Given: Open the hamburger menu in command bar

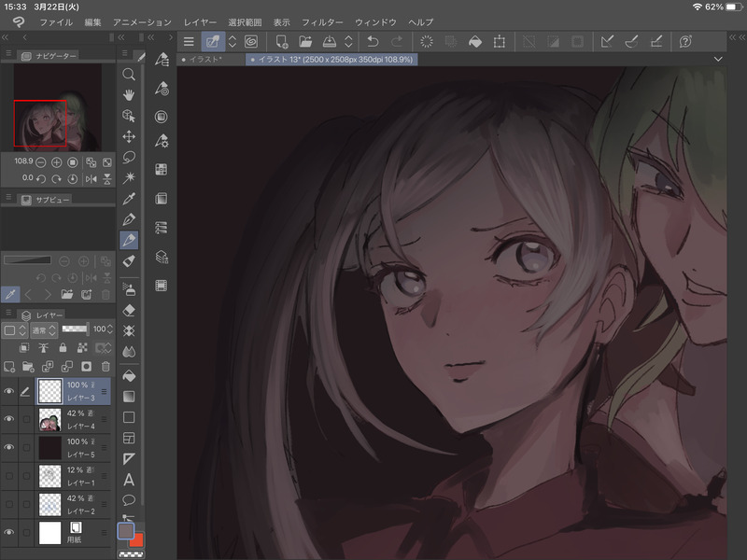Looking at the screenshot, I should point(189,42).
